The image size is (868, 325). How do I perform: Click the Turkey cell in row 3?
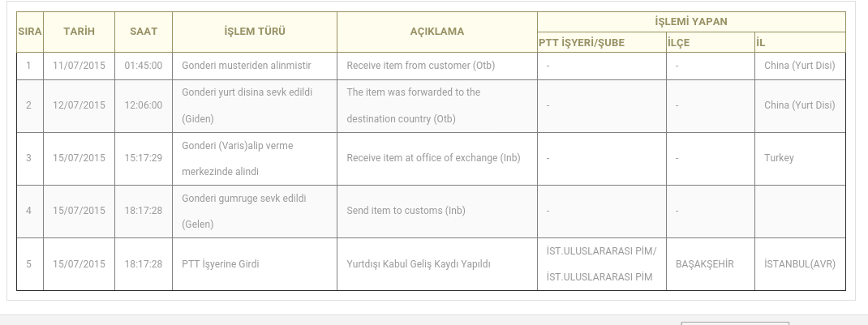pyautogui.click(x=800, y=158)
